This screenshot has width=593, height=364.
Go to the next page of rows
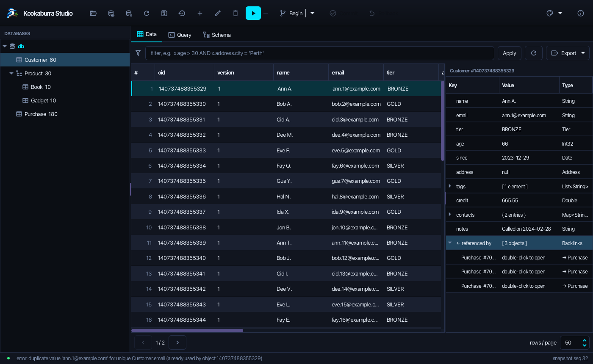(x=177, y=342)
